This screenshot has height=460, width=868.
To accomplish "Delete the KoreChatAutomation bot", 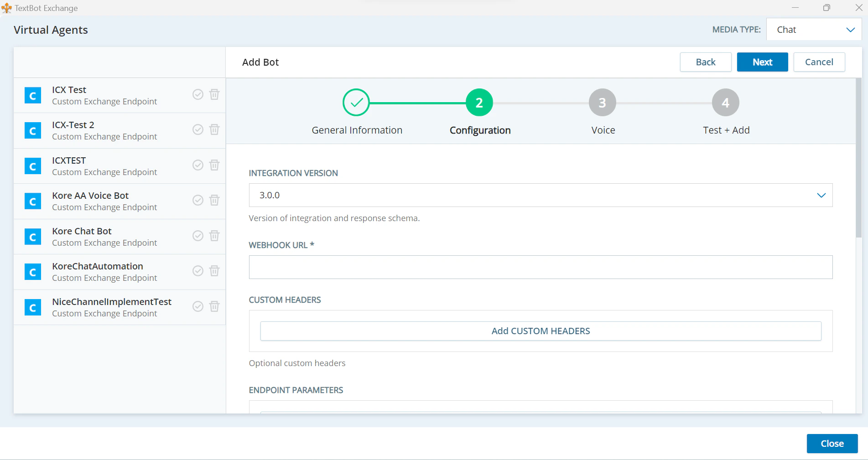I will tap(214, 271).
